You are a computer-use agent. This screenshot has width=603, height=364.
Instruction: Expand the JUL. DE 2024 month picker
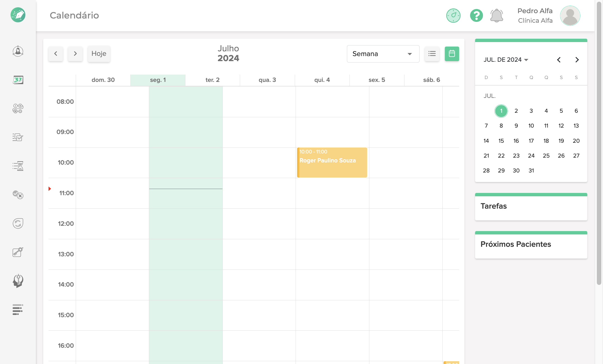pos(506,60)
